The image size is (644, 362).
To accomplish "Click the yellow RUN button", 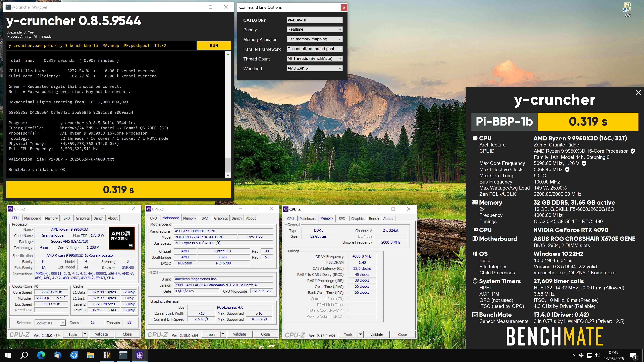I will tap(214, 45).
